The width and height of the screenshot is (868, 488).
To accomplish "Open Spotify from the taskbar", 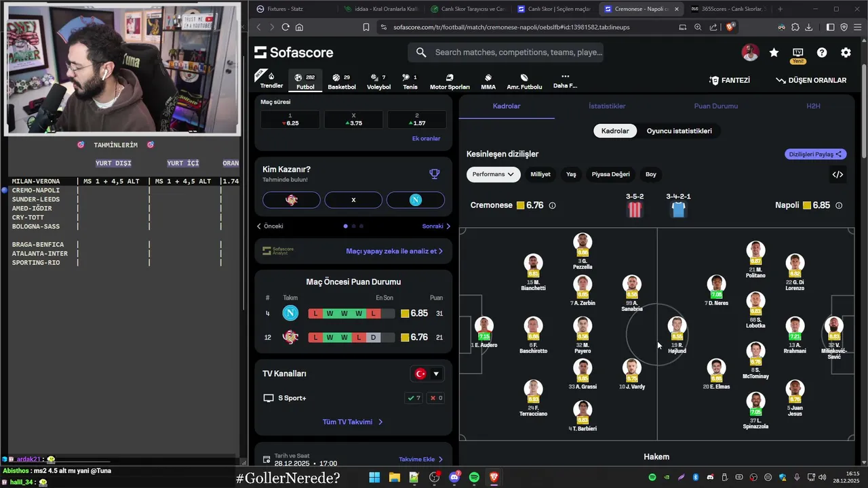I will tap(474, 477).
